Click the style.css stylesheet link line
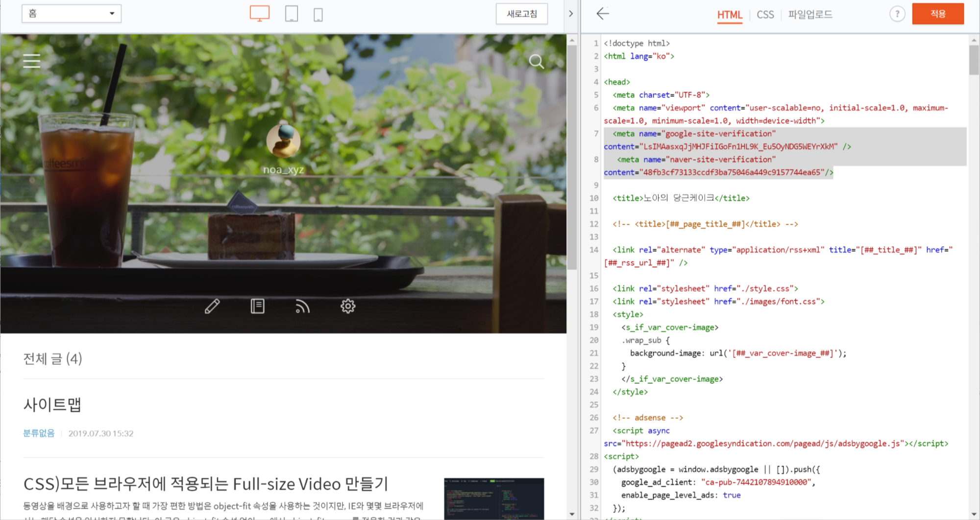This screenshot has height=520, width=980. click(x=705, y=289)
